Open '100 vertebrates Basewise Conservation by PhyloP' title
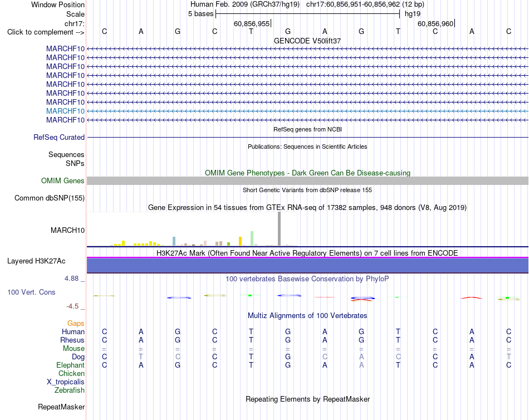Image resolution: width=529 pixels, height=420 pixels. [307, 279]
